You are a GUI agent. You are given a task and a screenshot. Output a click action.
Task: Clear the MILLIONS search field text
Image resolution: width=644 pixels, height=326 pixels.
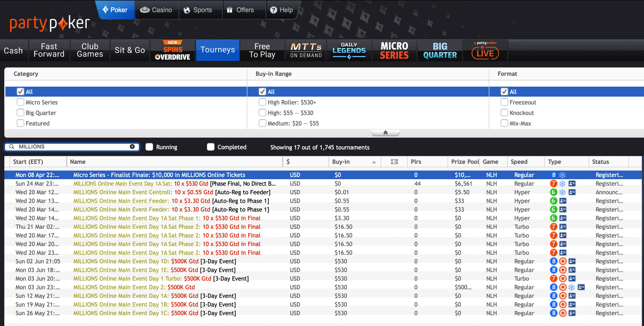tap(132, 147)
